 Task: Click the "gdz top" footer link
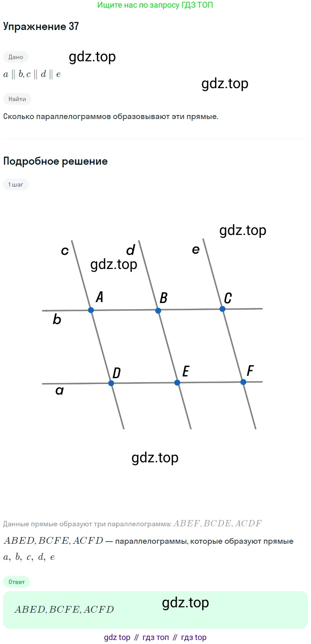117,637
